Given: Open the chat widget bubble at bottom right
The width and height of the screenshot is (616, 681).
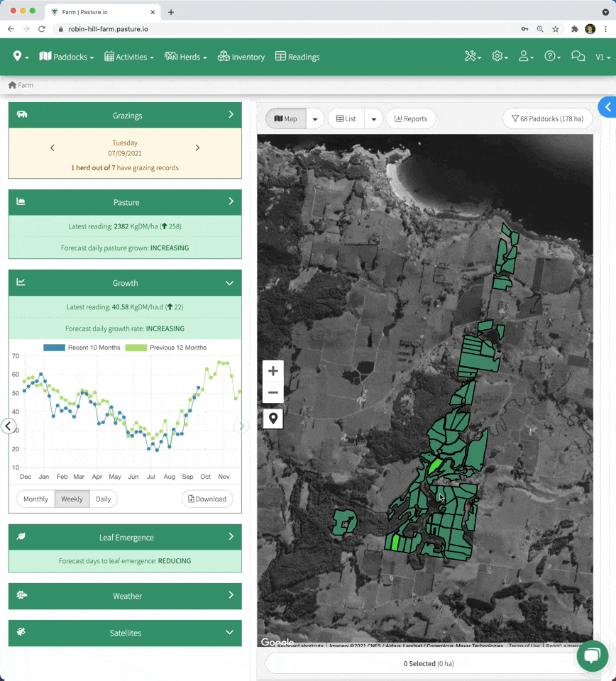Looking at the screenshot, I should 593,656.
